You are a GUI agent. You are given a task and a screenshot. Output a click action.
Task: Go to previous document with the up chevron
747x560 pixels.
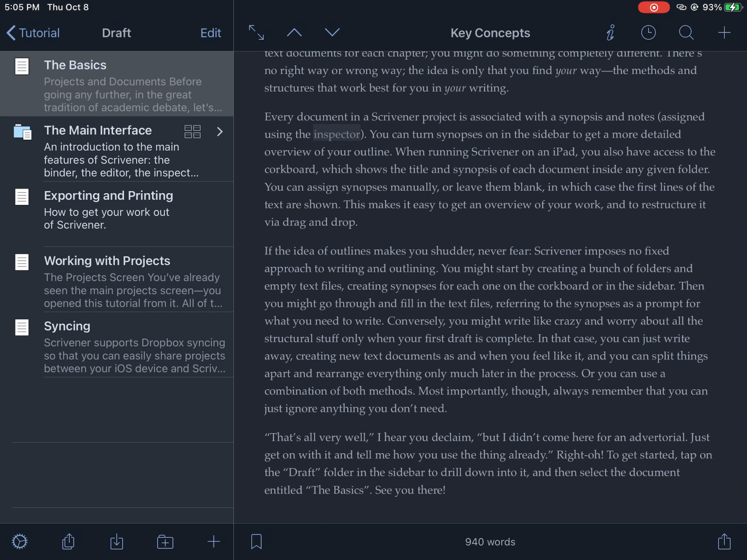294,32
